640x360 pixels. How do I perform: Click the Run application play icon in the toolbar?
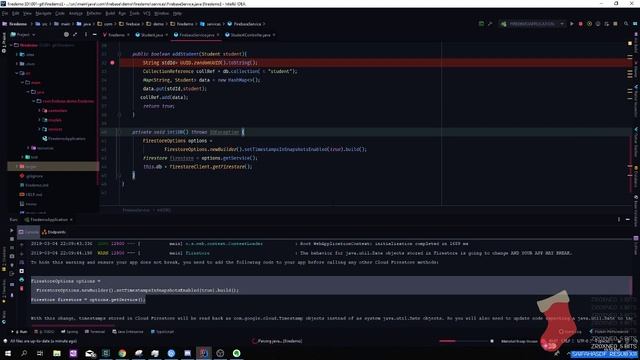571,24
